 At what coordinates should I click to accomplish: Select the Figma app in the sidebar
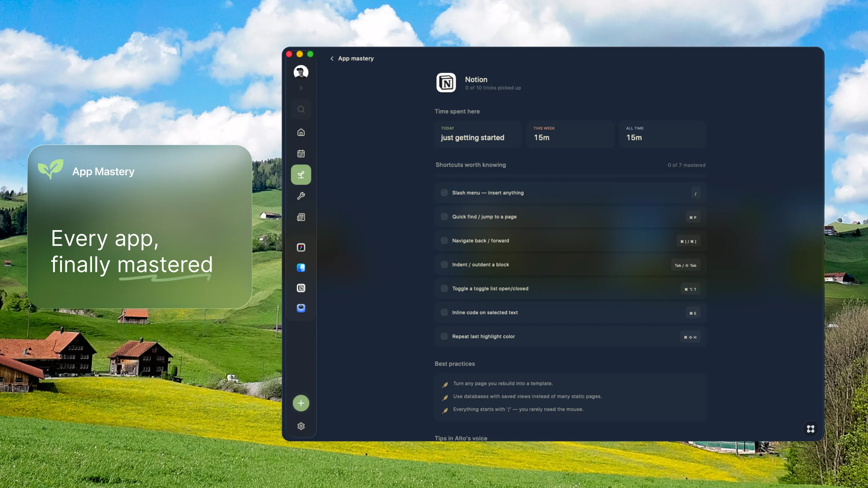coord(301,248)
